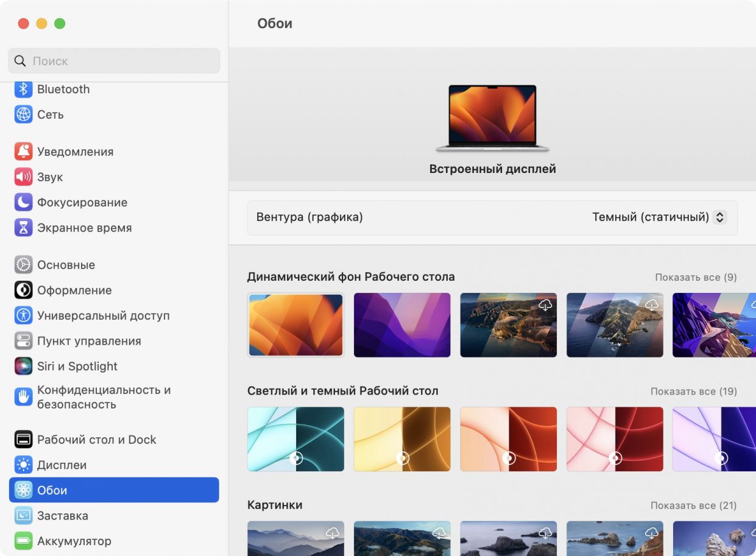This screenshot has height=556, width=756.
Task: Select Обои in the sidebar
Action: pyautogui.click(x=114, y=490)
